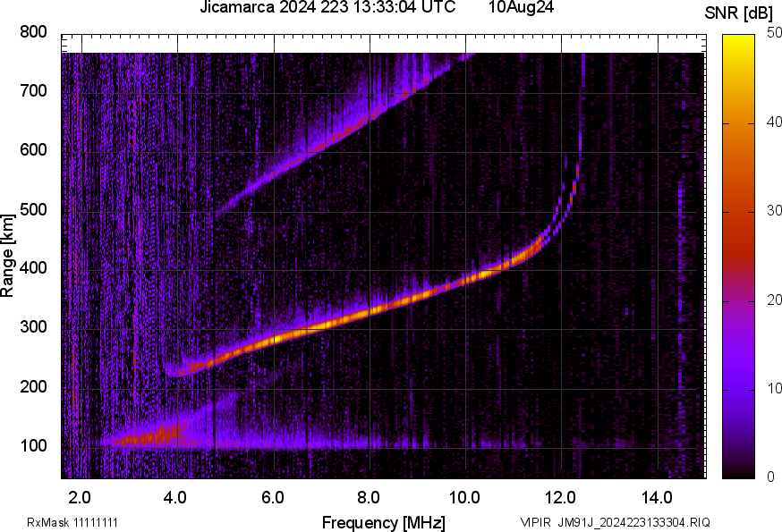The width and height of the screenshot is (782, 532).
Task: Click the 'Frequency [MHz]' axis label
Action: coord(384,522)
